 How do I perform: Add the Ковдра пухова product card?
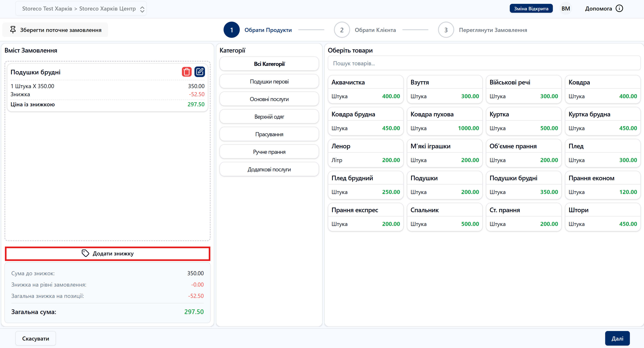tap(444, 121)
